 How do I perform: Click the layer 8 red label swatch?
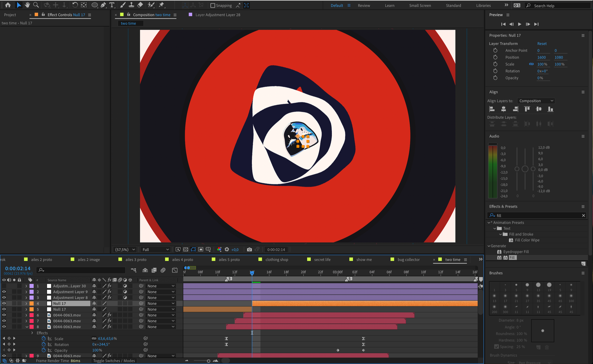pos(32,327)
